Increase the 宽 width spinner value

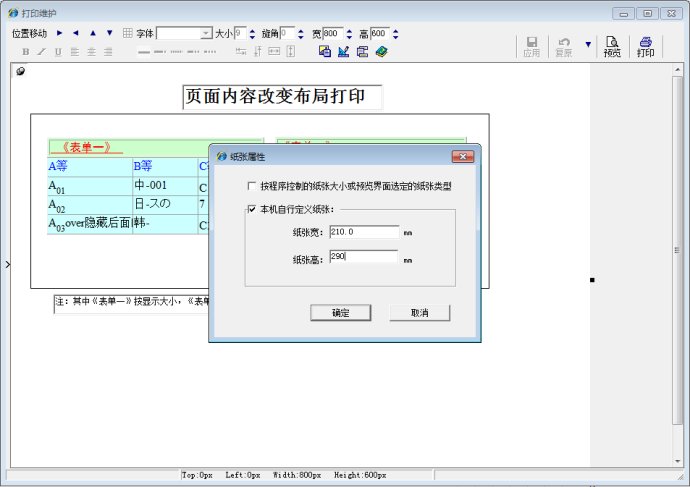point(352,30)
